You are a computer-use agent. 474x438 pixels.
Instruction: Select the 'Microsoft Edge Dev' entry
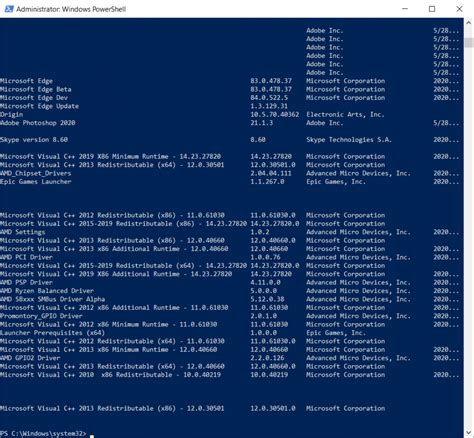34,98
